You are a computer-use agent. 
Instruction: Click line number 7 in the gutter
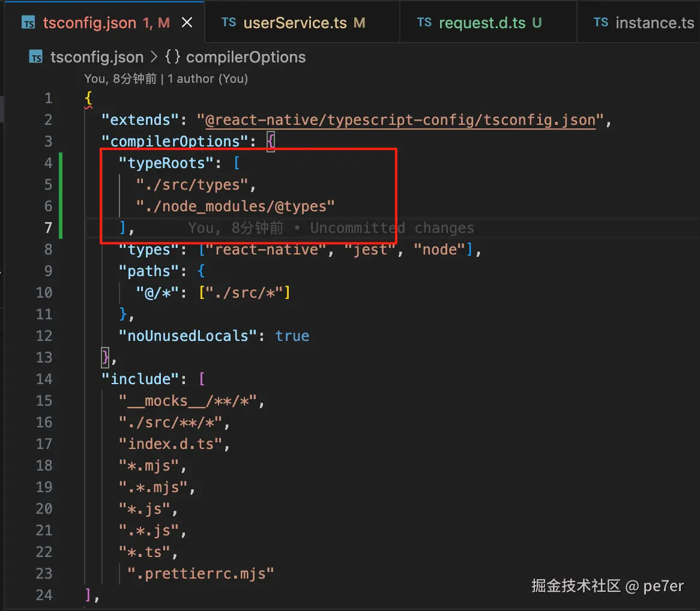(48, 228)
